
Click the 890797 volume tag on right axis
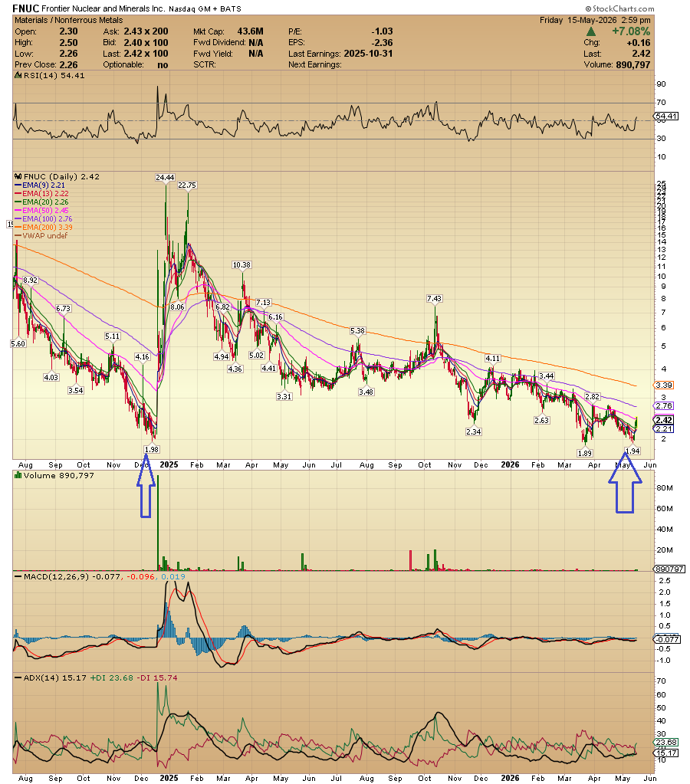click(x=669, y=569)
